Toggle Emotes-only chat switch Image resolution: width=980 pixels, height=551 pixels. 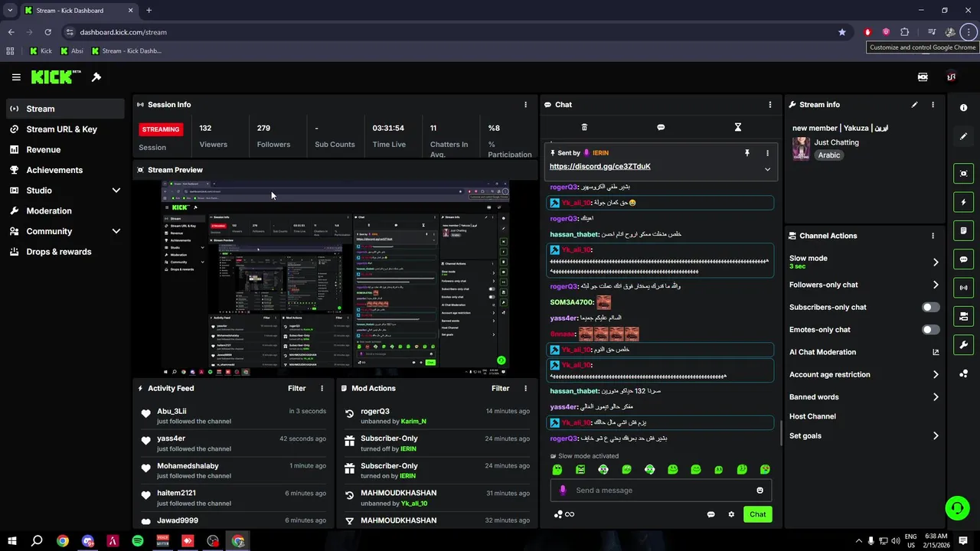[930, 330]
